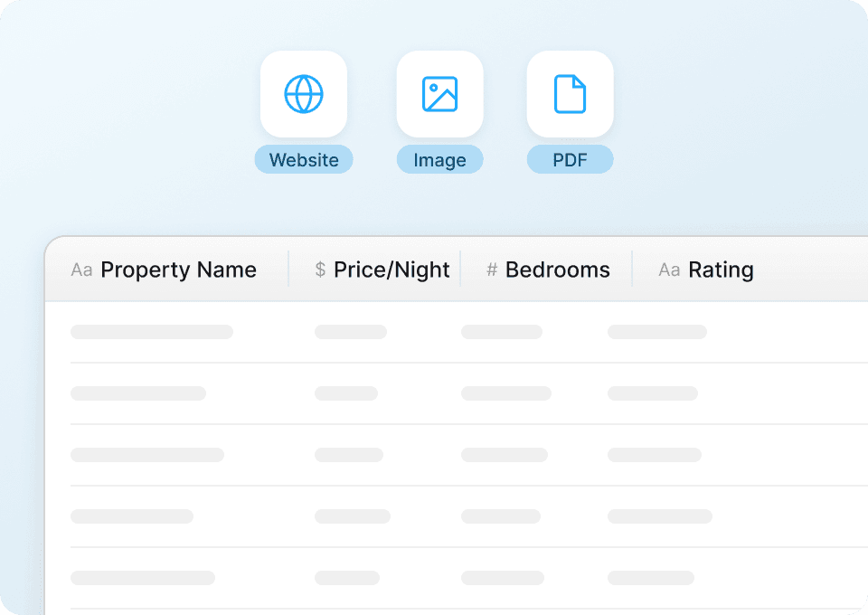868x615 pixels.
Task: Click first row's Property Name cell
Action: click(152, 332)
